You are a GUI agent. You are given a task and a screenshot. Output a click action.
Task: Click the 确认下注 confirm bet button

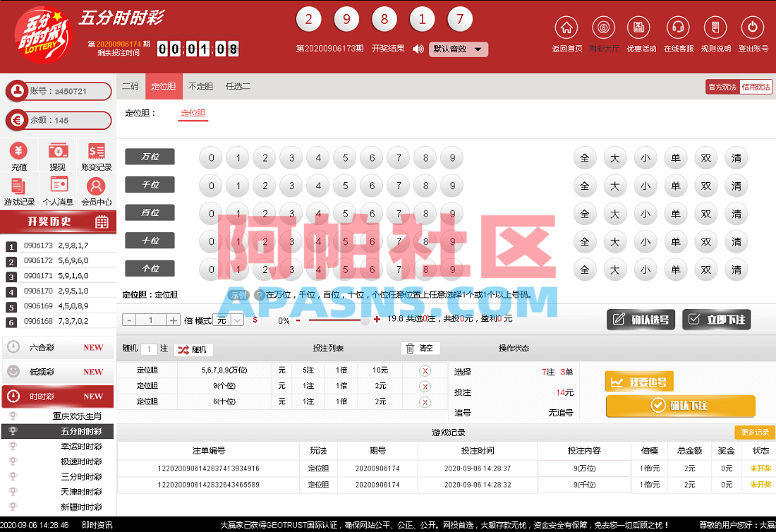click(x=681, y=406)
